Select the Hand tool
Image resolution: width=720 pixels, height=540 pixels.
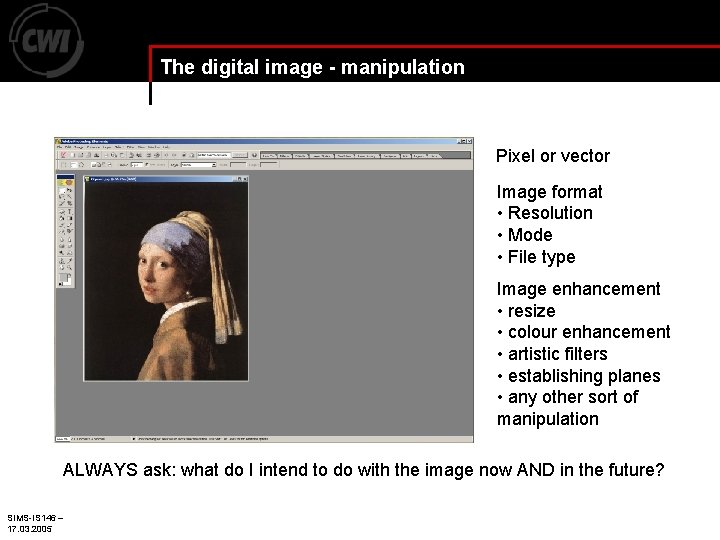tap(62, 267)
